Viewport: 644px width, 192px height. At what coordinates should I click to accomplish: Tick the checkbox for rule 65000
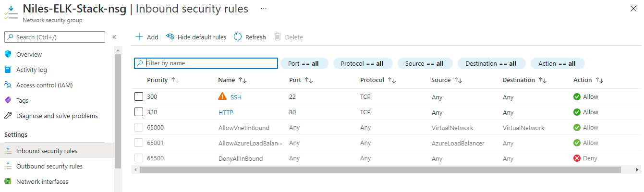(x=139, y=127)
